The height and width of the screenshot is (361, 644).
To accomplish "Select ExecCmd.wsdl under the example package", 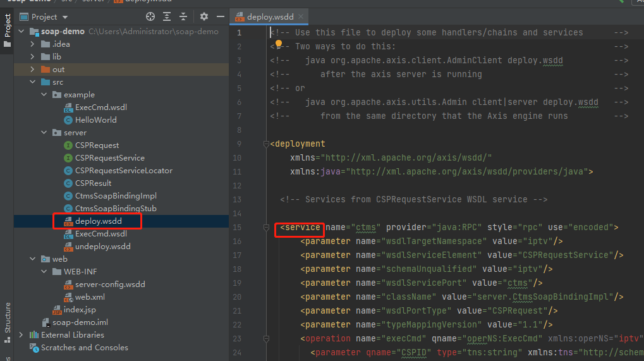I will (100, 107).
